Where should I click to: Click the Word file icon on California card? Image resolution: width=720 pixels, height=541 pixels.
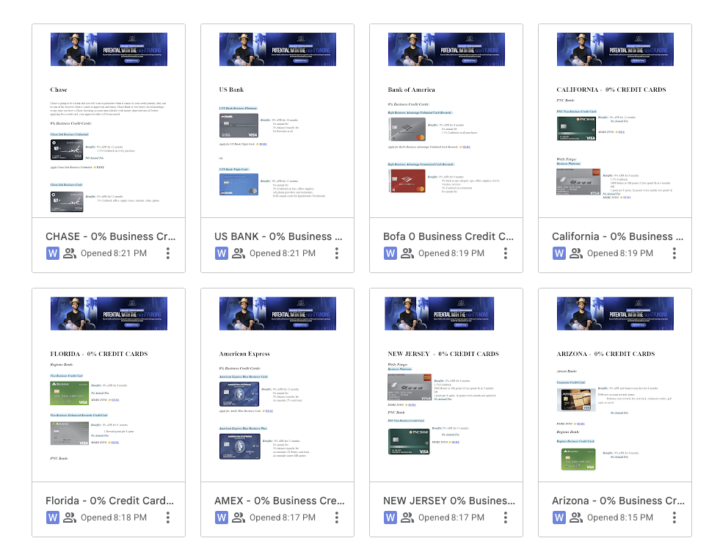pyautogui.click(x=559, y=253)
